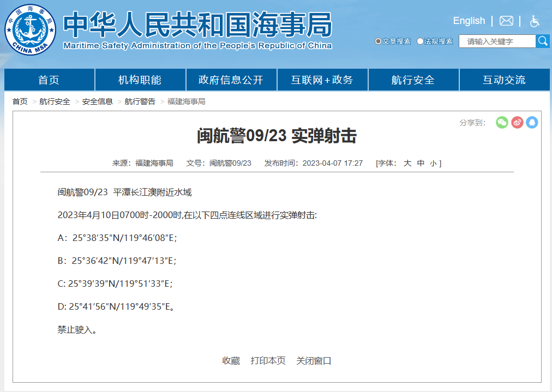Select the 文章搜索 radio button
The height and width of the screenshot is (392, 552).
(x=378, y=41)
